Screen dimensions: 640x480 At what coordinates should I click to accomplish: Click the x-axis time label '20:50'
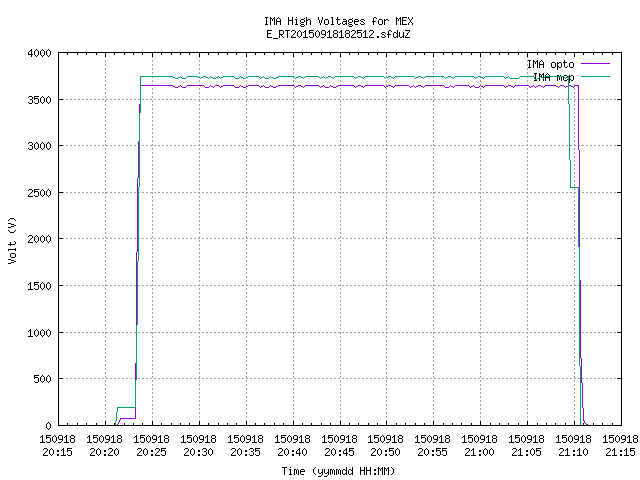click(x=385, y=452)
